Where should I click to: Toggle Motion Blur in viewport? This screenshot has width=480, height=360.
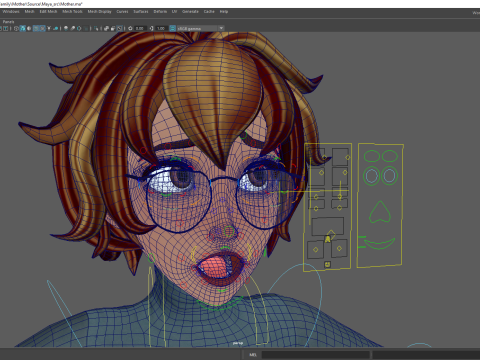coord(72,28)
